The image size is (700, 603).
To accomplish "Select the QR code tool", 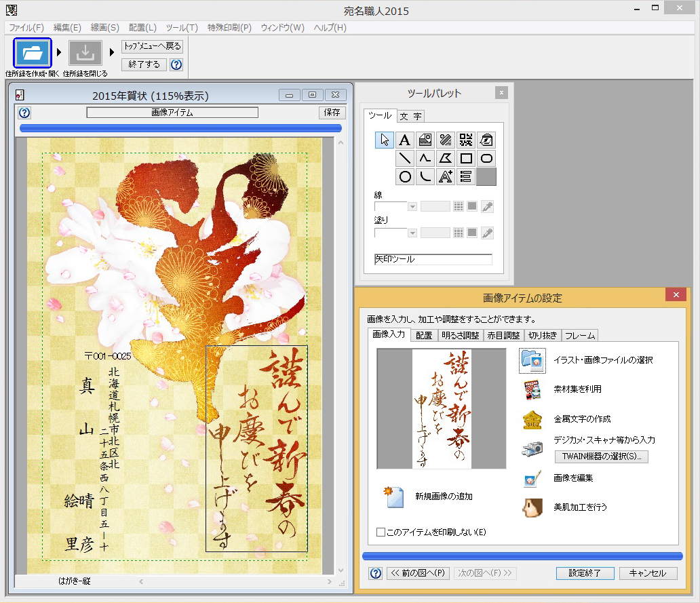I will point(466,140).
